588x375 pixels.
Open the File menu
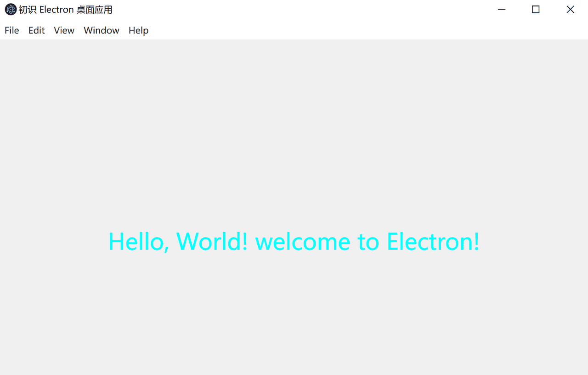tap(11, 30)
